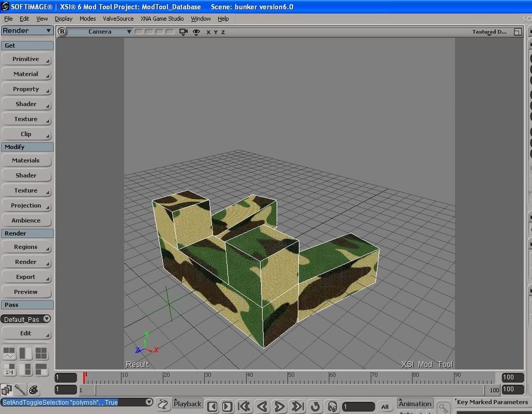Expand the Material menu button
This screenshot has height=414, width=532.
tap(26, 74)
